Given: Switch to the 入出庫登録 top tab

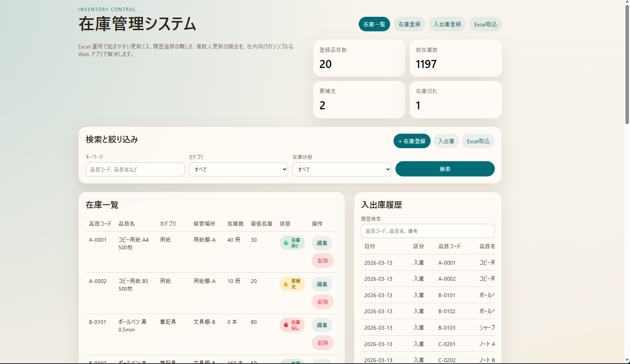Looking at the screenshot, I should (x=447, y=24).
